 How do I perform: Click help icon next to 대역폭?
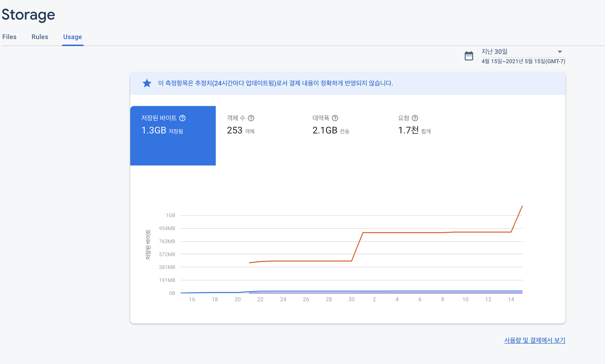click(x=335, y=118)
